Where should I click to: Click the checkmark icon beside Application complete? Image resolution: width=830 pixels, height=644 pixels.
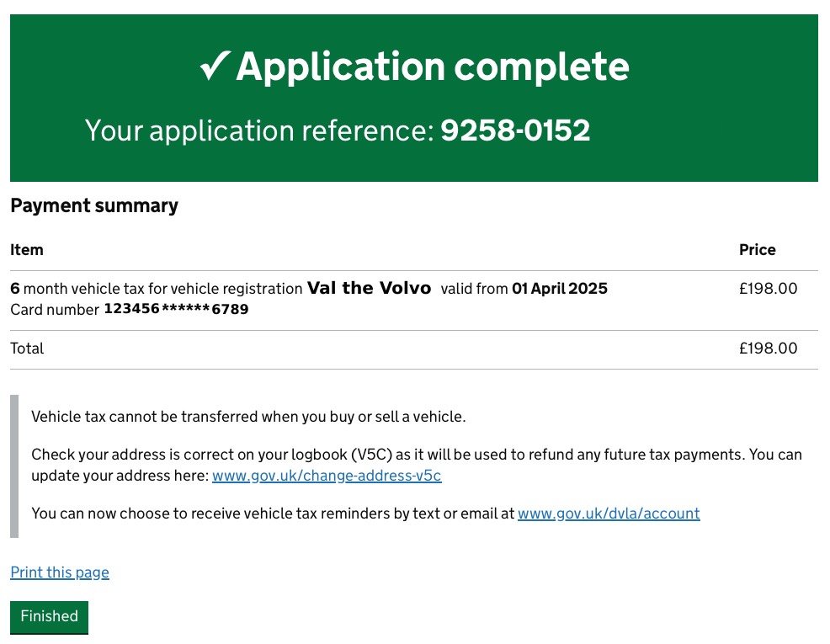coord(215,67)
